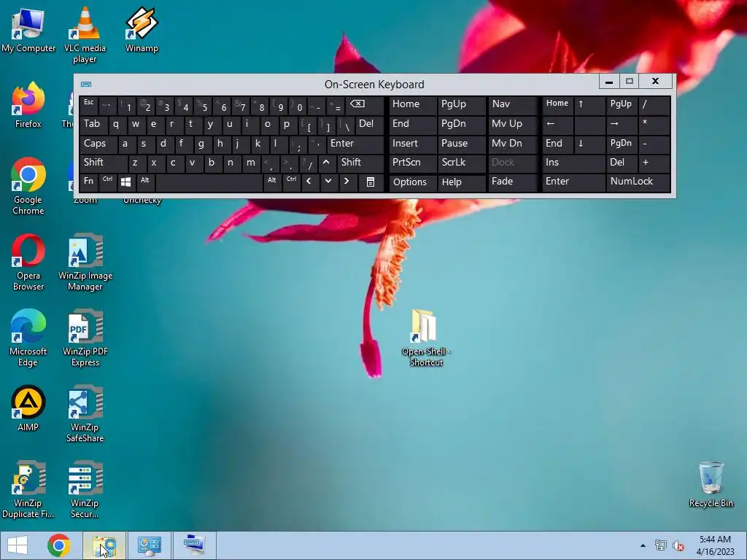Click the Pause key
This screenshot has width=747, height=560.
(461, 144)
